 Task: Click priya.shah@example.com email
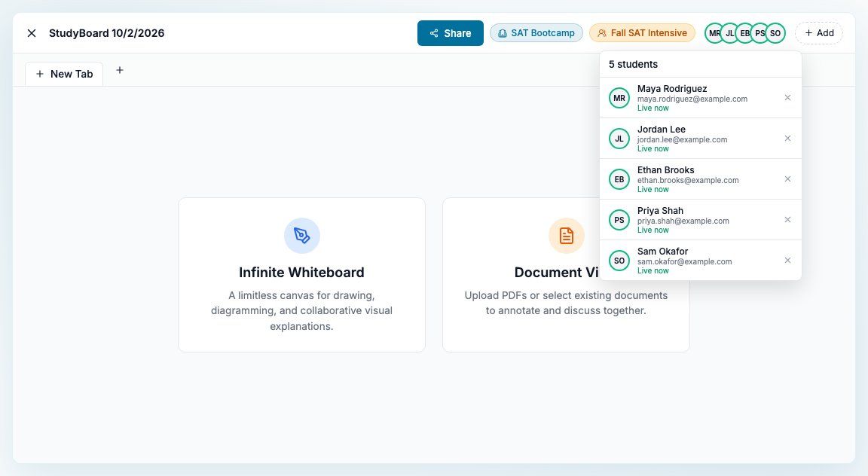pyautogui.click(x=683, y=221)
